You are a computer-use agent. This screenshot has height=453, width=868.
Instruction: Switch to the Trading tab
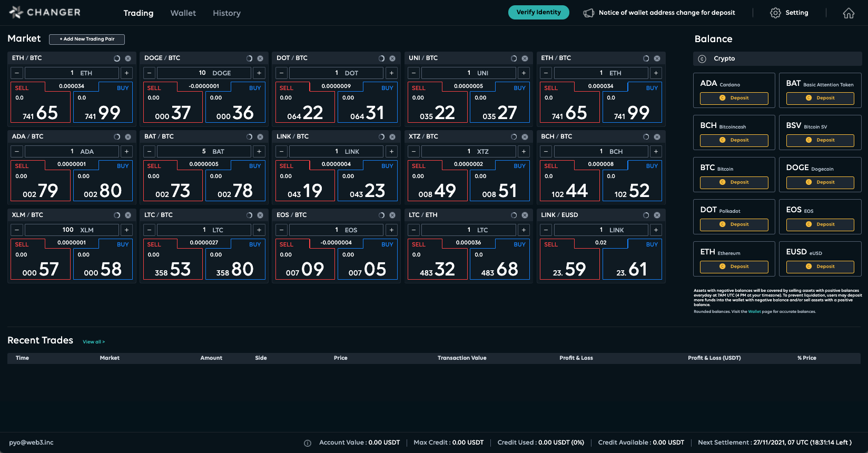(139, 13)
